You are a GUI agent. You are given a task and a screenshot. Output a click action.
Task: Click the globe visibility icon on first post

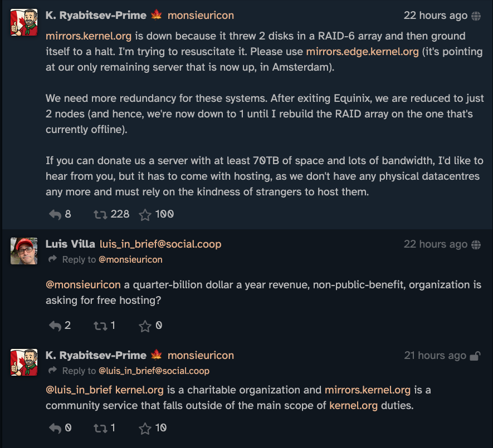tap(476, 16)
